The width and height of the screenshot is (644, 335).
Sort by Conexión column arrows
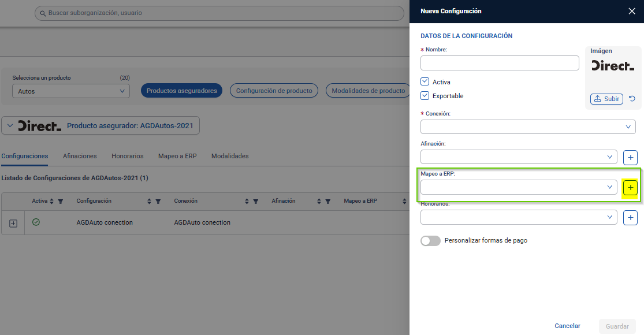pyautogui.click(x=247, y=201)
